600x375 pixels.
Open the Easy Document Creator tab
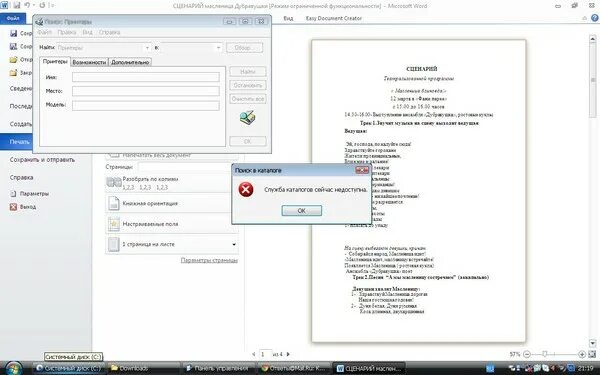click(334, 18)
